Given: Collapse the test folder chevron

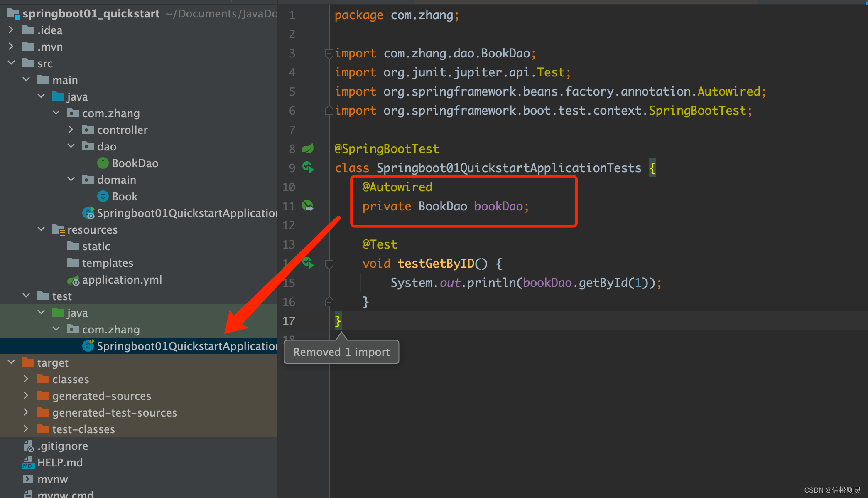Looking at the screenshot, I should (x=26, y=296).
